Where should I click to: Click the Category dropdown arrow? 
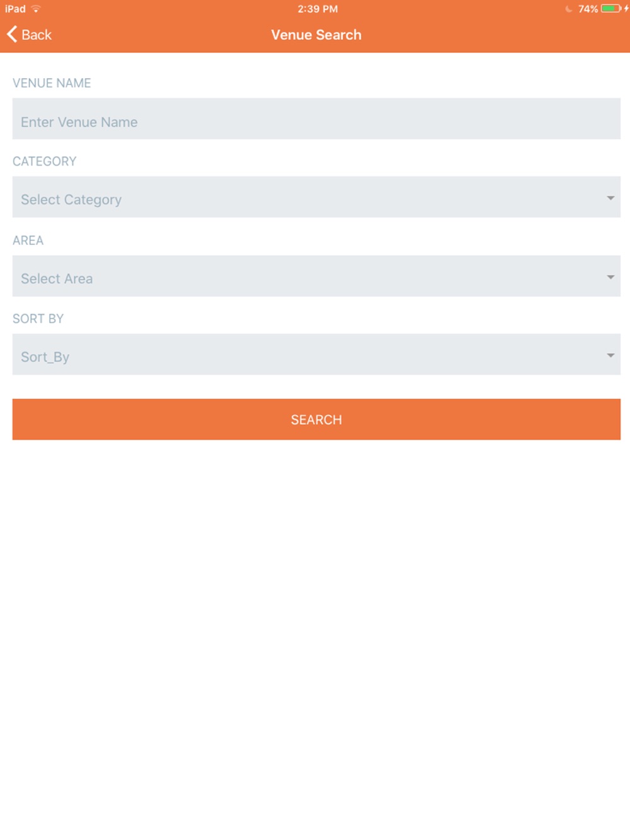[610, 198]
